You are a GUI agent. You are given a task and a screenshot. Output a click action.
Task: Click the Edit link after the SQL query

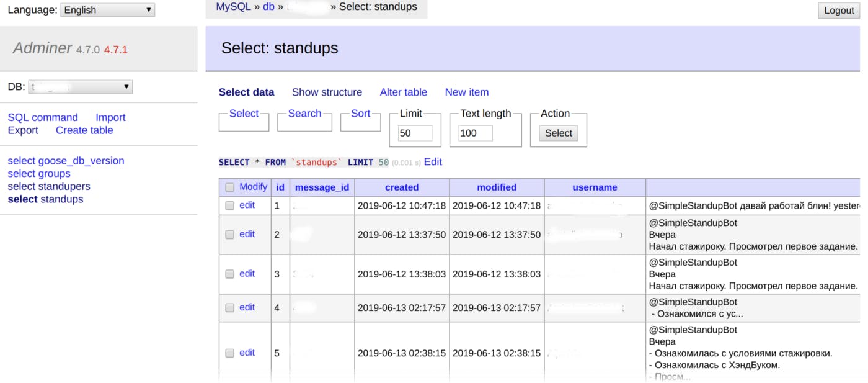[x=433, y=162]
